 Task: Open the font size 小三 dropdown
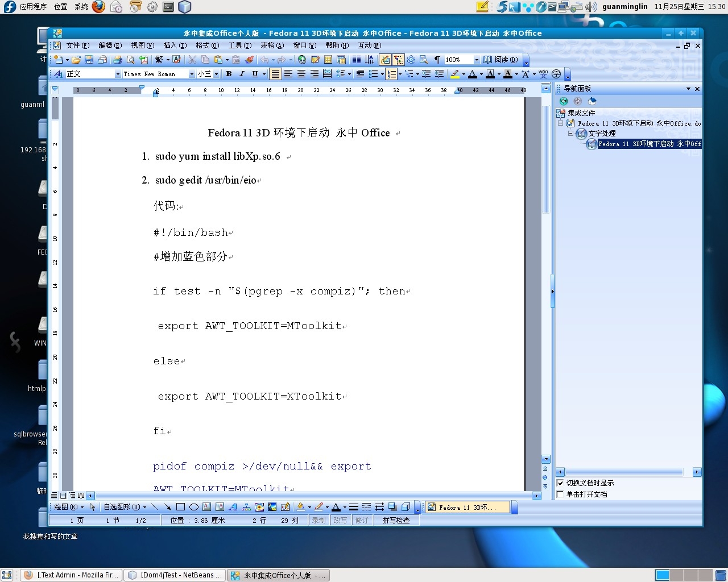[216, 74]
